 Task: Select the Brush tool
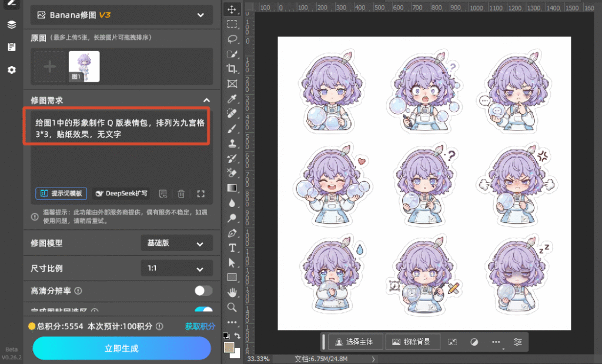(x=232, y=129)
